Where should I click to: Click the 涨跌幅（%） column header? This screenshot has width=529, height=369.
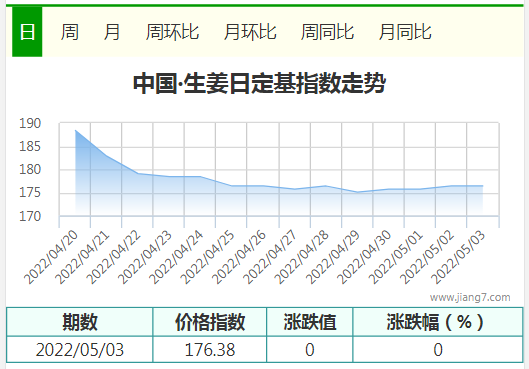438,322
